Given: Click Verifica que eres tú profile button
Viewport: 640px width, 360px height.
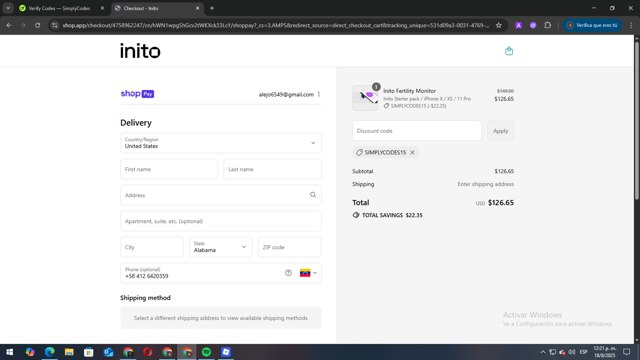Looking at the screenshot, I should 592,25.
